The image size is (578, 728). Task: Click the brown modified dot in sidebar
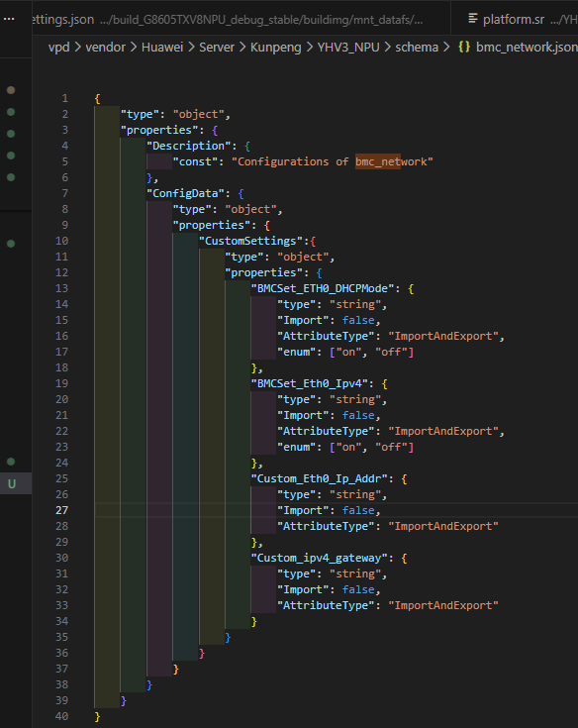[x=11, y=90]
